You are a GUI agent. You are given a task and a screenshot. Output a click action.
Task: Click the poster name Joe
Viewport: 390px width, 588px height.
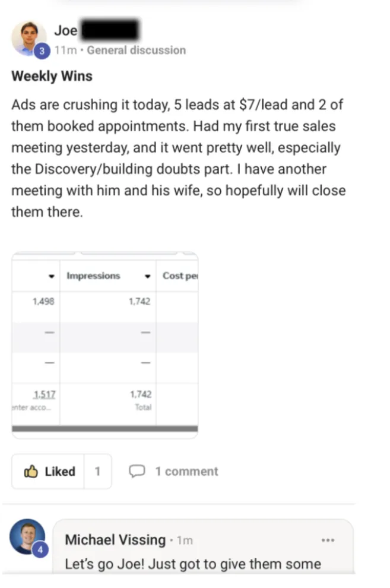pyautogui.click(x=65, y=30)
